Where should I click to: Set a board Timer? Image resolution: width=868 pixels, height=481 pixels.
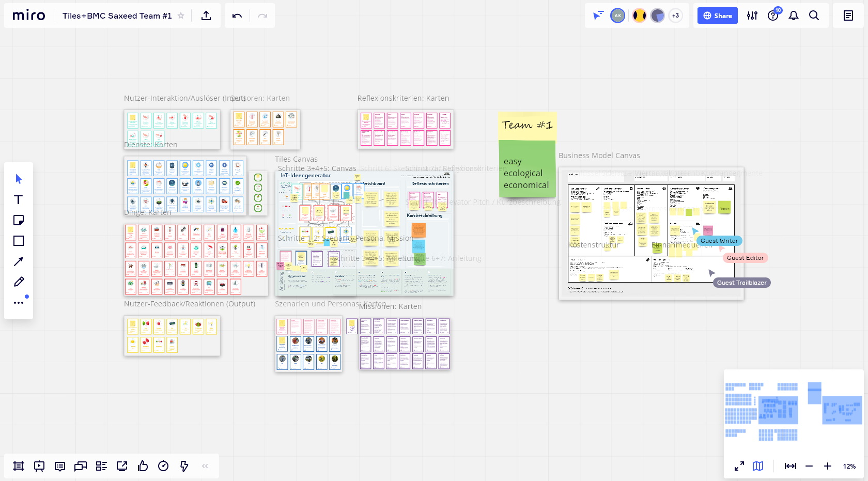[163, 466]
